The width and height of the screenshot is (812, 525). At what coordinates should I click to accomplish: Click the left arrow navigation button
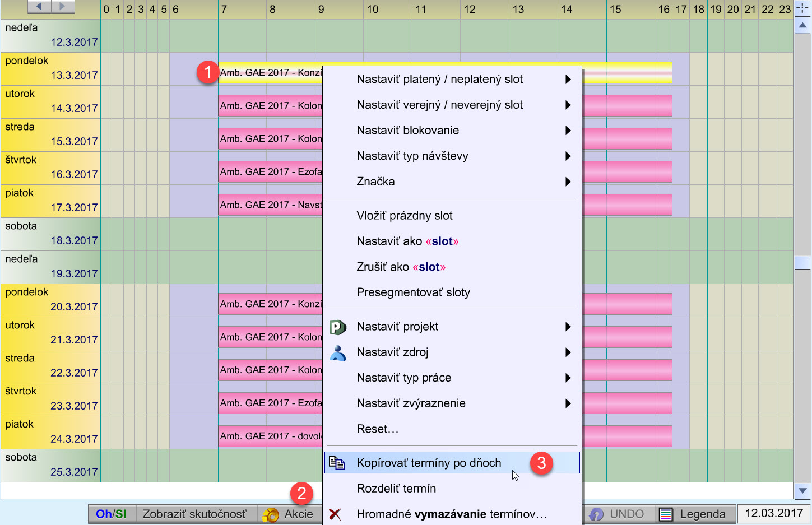(39, 7)
